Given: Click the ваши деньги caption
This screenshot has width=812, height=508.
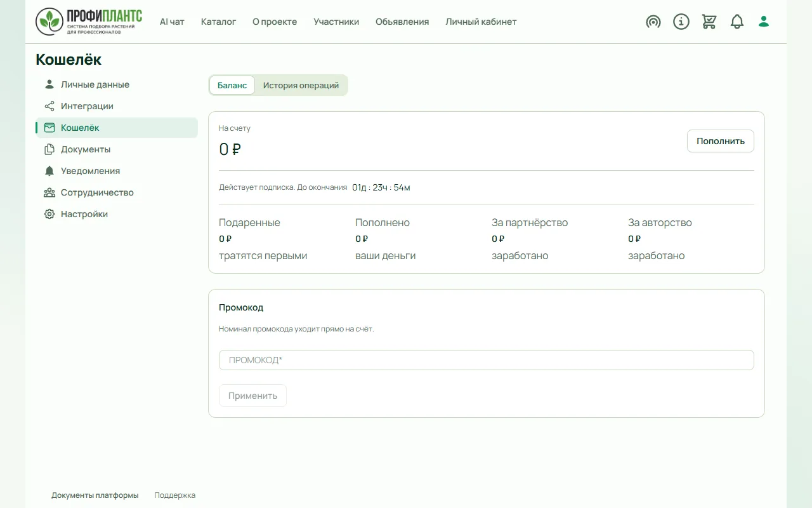Looking at the screenshot, I should point(386,256).
